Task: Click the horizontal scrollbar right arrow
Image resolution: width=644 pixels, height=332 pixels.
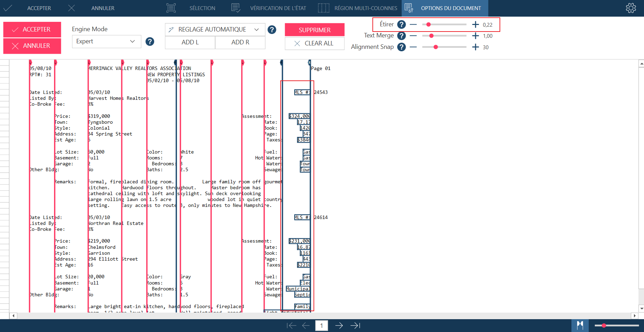Action: 635,316
